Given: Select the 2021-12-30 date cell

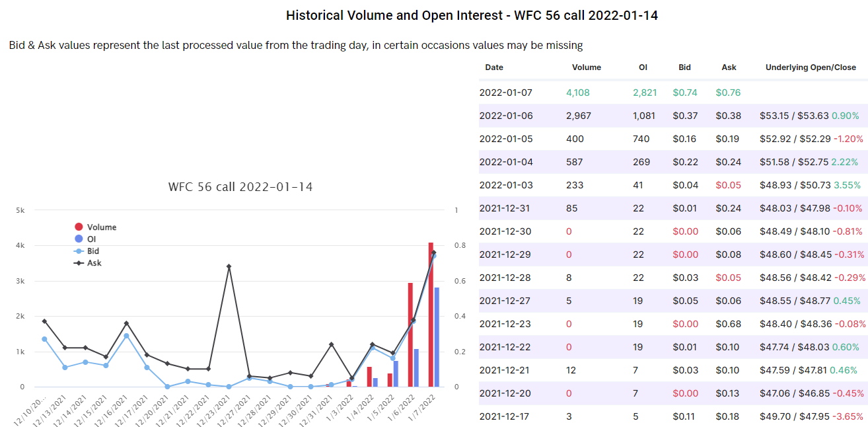Looking at the screenshot, I should [x=506, y=231].
